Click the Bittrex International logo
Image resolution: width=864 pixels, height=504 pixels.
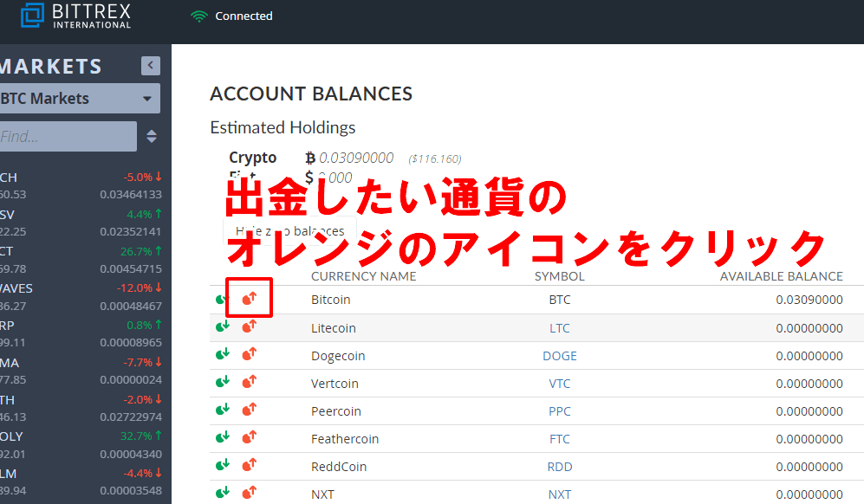click(x=76, y=16)
